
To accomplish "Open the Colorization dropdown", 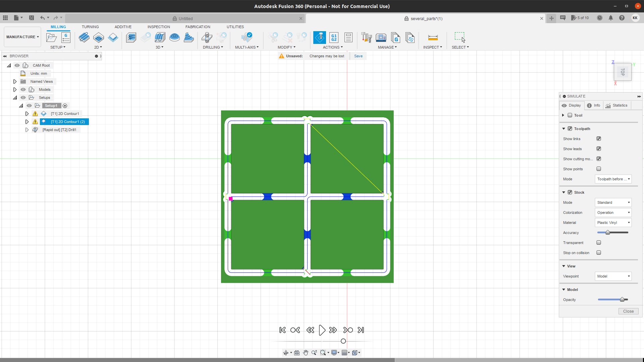I will (613, 213).
